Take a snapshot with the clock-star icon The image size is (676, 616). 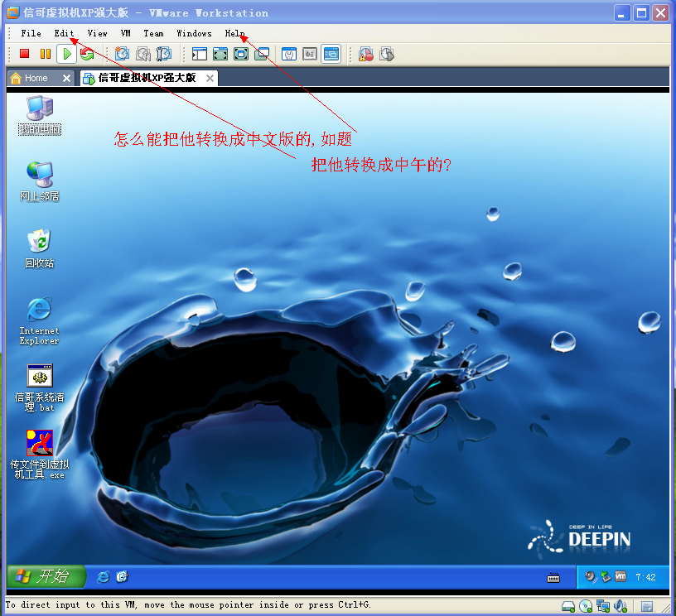point(122,54)
